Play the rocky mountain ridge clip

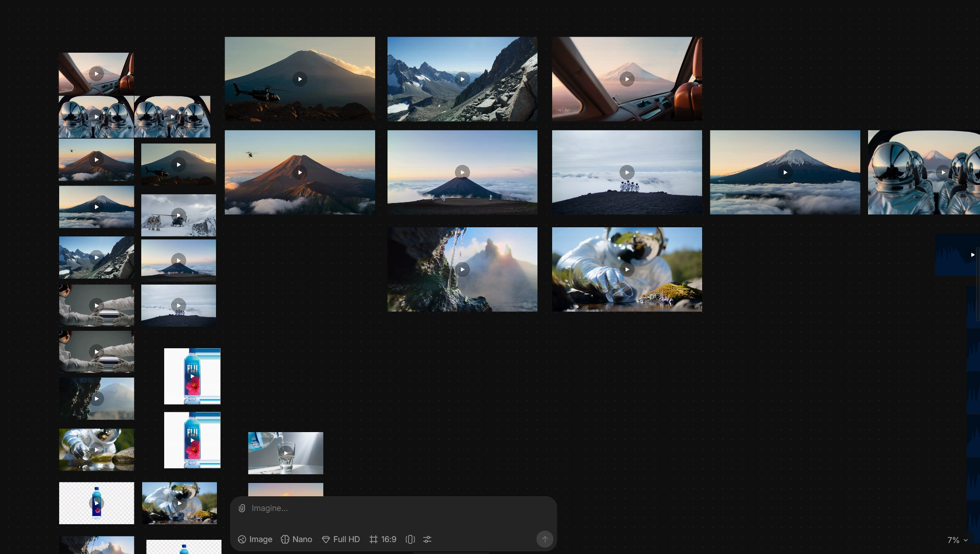click(462, 79)
